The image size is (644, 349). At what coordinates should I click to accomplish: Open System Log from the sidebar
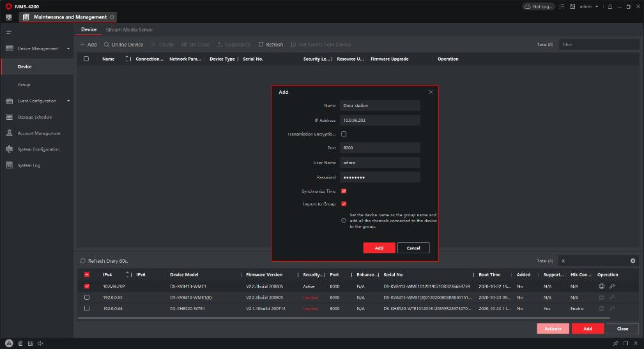[x=29, y=165]
